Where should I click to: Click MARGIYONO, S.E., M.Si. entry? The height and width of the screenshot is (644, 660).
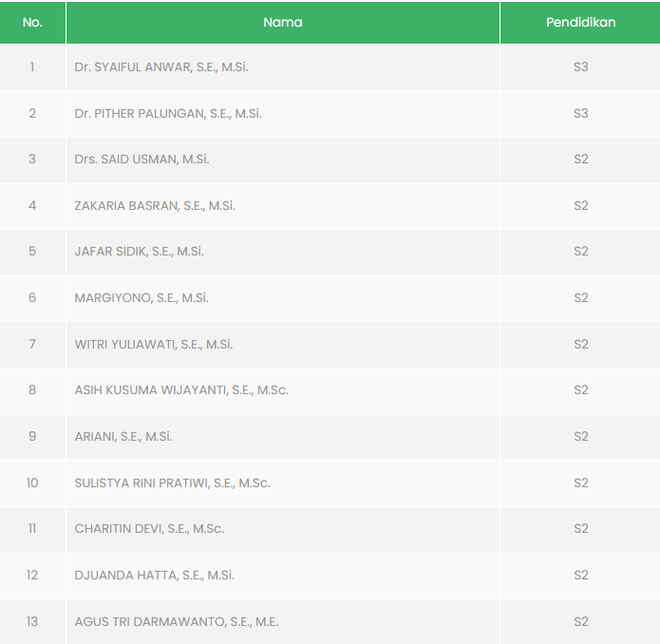141,297
